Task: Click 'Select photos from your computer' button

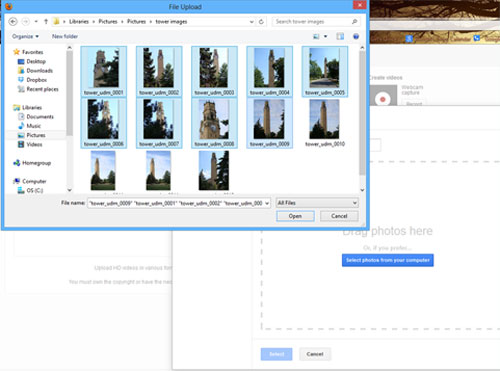Action: pos(388,260)
